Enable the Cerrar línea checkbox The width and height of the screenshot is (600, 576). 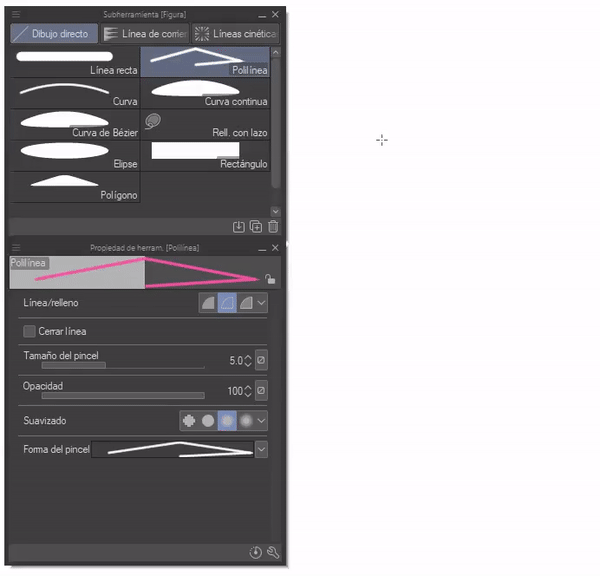click(x=29, y=331)
